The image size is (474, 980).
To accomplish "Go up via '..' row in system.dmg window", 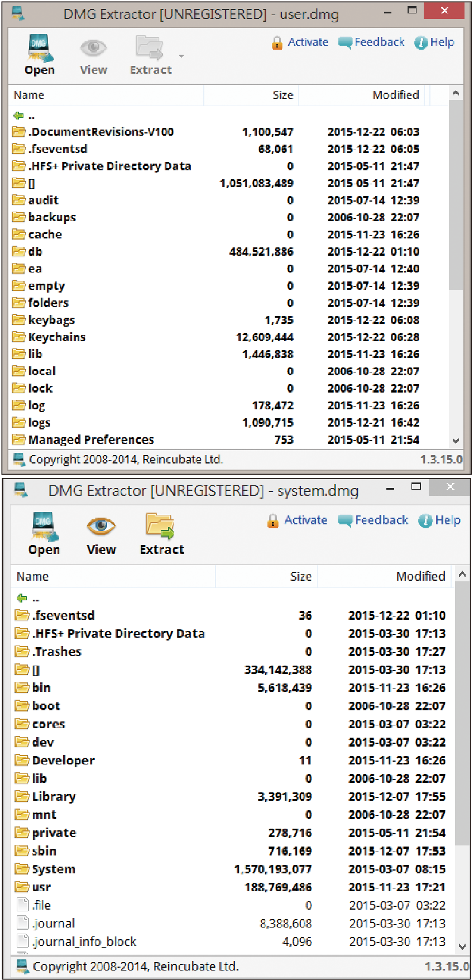I will click(28, 598).
